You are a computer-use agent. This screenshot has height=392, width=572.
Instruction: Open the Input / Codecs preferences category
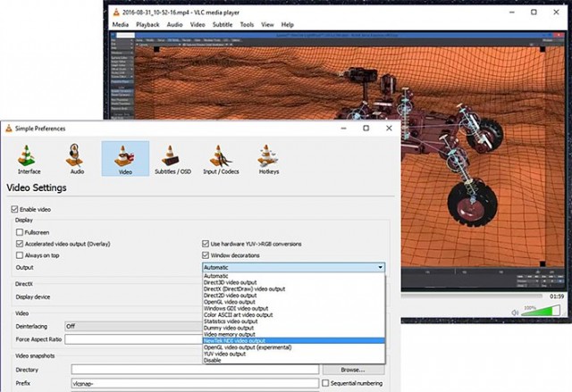(x=221, y=159)
